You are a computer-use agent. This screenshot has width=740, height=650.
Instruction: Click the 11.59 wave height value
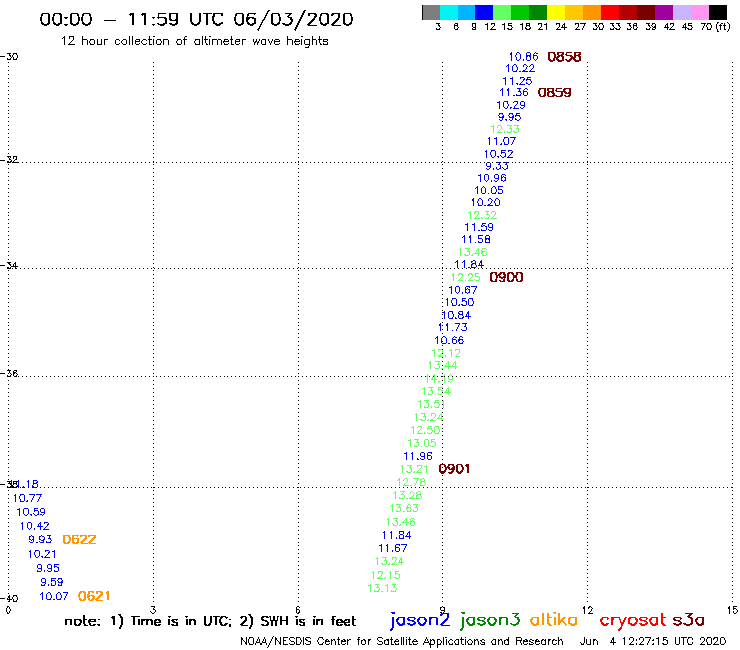479,227
